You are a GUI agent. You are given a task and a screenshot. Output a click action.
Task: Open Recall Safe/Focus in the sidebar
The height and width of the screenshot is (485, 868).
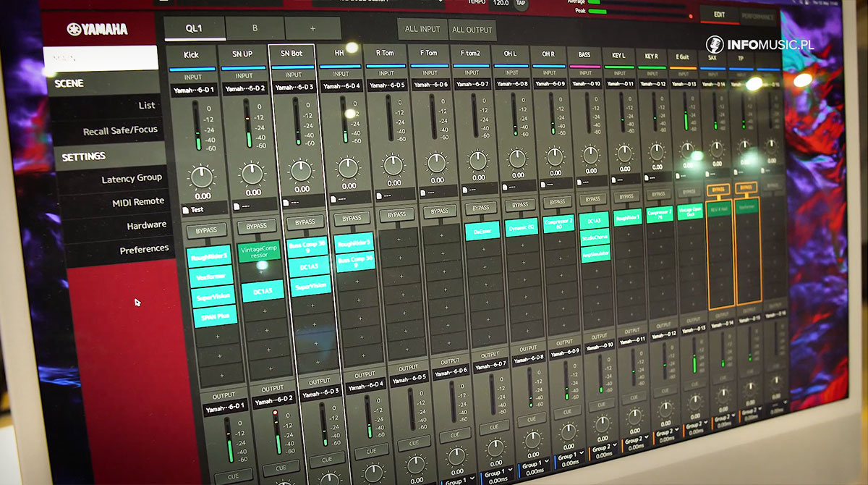(120, 130)
